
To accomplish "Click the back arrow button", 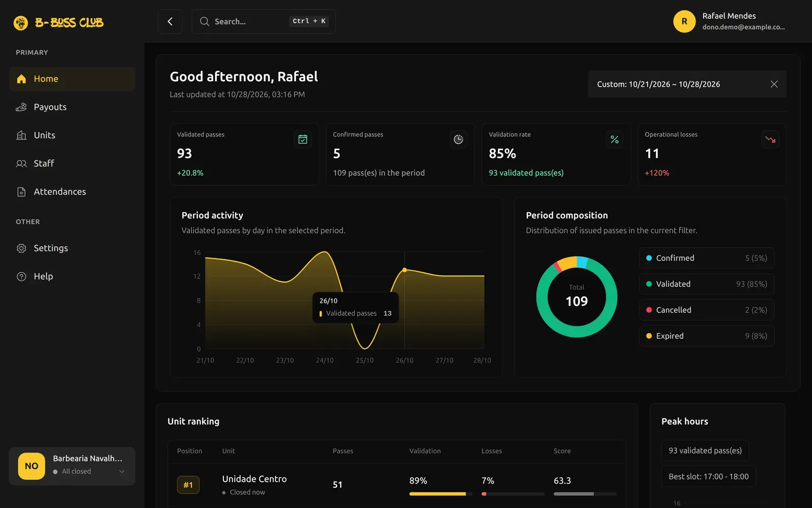I will (170, 21).
